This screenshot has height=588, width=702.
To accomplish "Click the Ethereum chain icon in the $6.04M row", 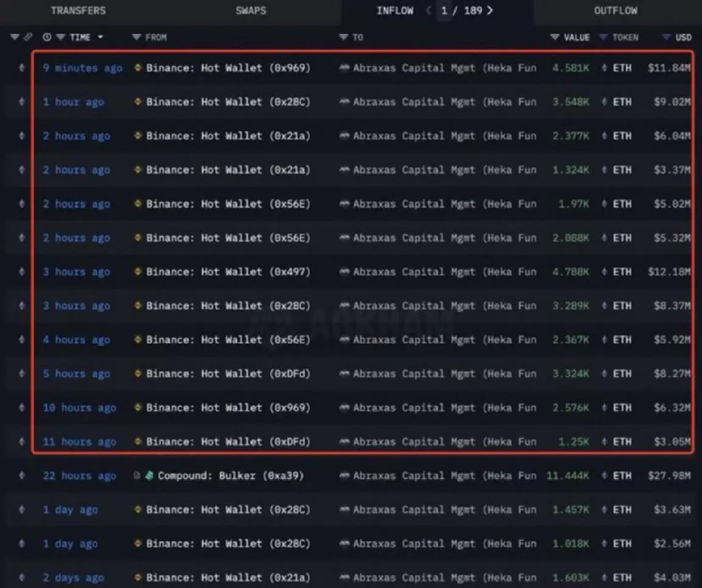I will point(21,136).
